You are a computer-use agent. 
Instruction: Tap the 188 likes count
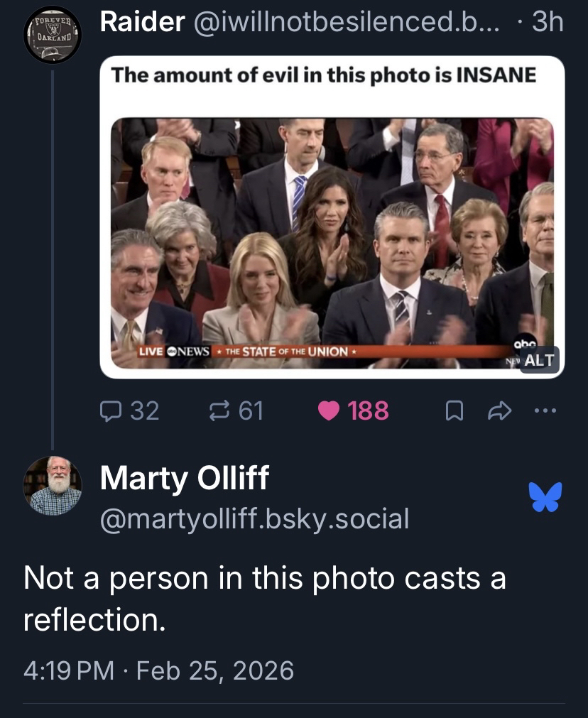(x=369, y=410)
